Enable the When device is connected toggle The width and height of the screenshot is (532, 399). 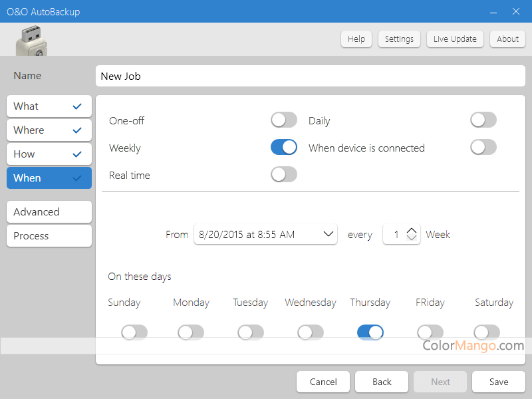point(483,148)
